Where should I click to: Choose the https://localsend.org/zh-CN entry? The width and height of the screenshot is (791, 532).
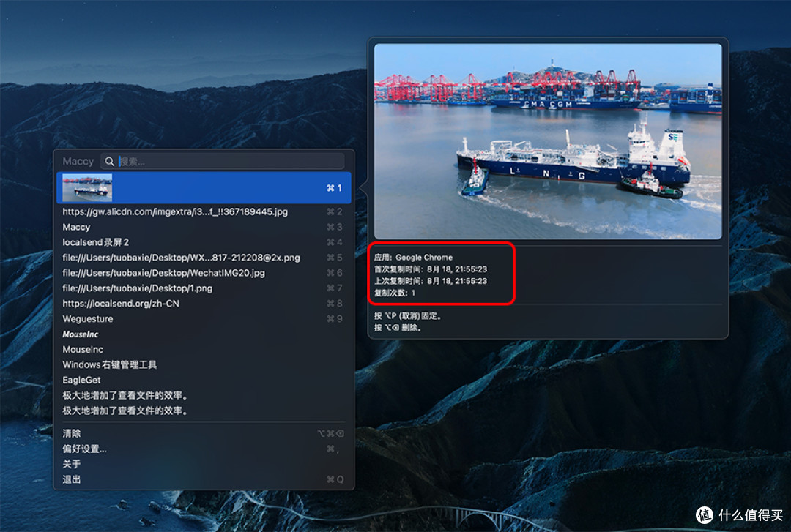pos(204,304)
